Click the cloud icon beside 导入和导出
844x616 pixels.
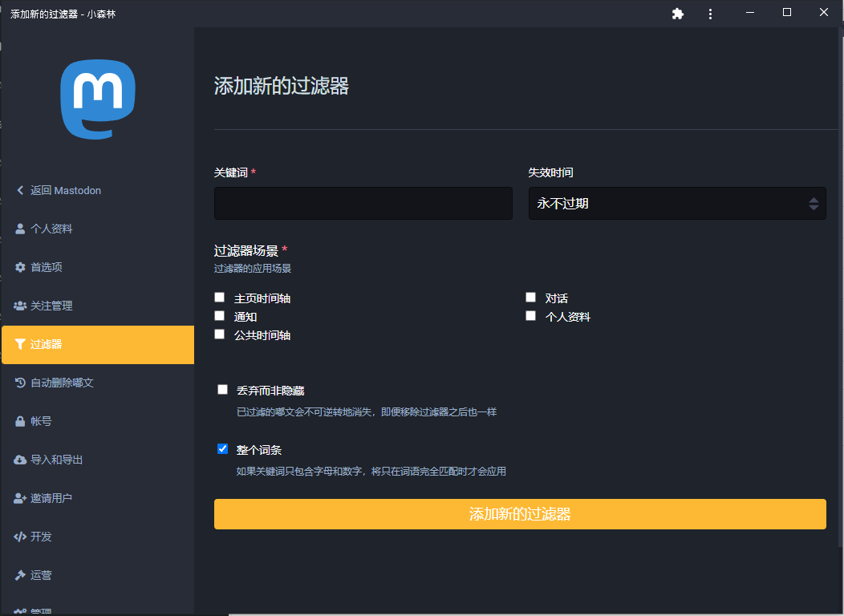click(20, 460)
